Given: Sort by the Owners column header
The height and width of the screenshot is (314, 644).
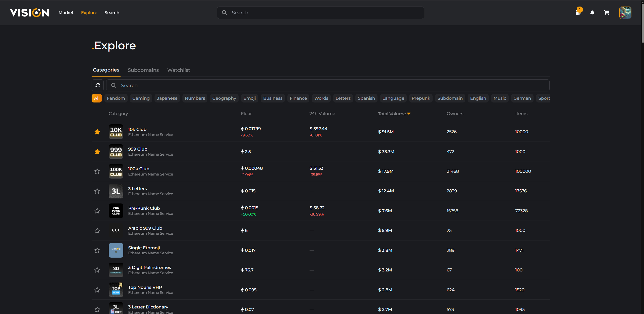Looking at the screenshot, I should click(455, 114).
